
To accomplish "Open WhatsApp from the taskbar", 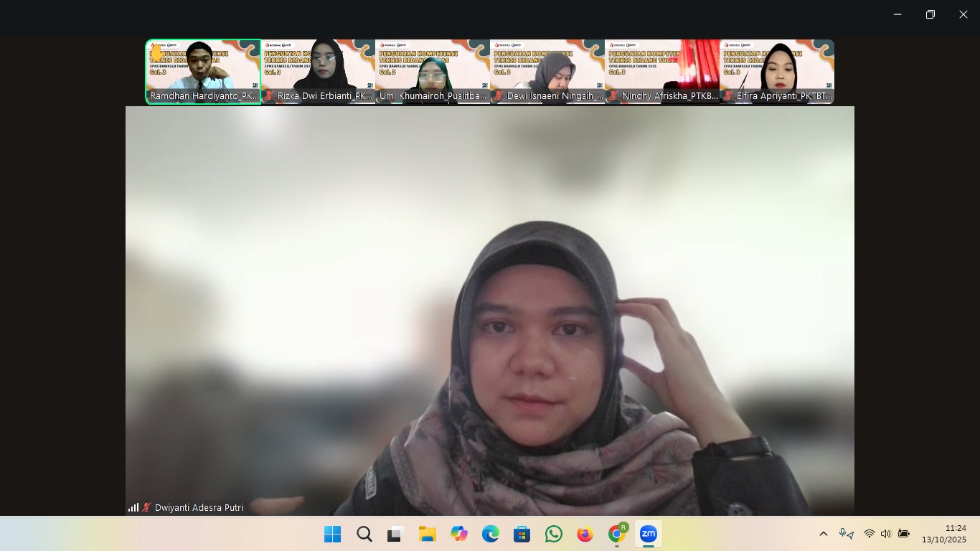I will 553,534.
